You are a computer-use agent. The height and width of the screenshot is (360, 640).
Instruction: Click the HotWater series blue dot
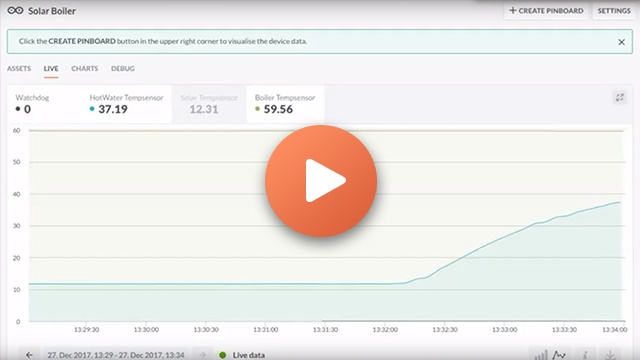[92, 109]
